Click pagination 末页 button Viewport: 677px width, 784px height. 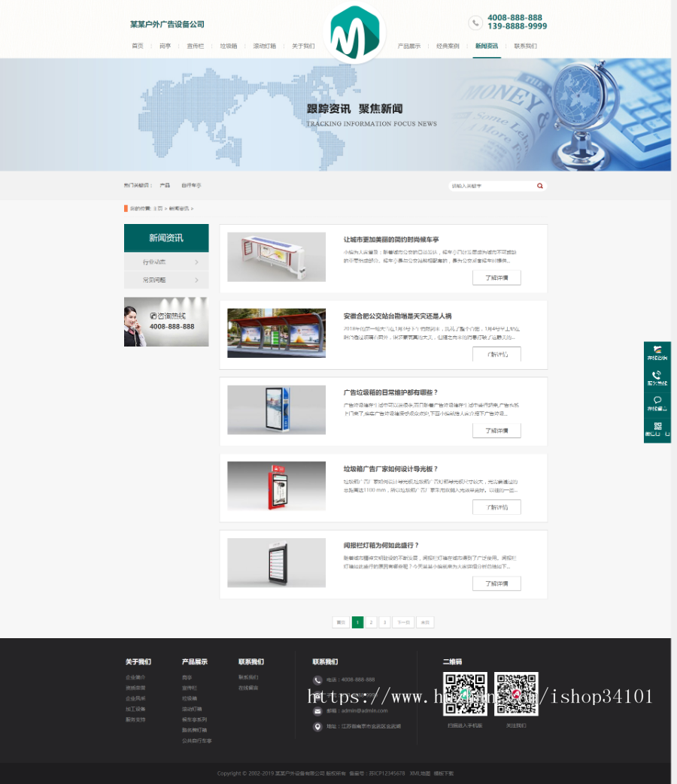pyautogui.click(x=425, y=622)
